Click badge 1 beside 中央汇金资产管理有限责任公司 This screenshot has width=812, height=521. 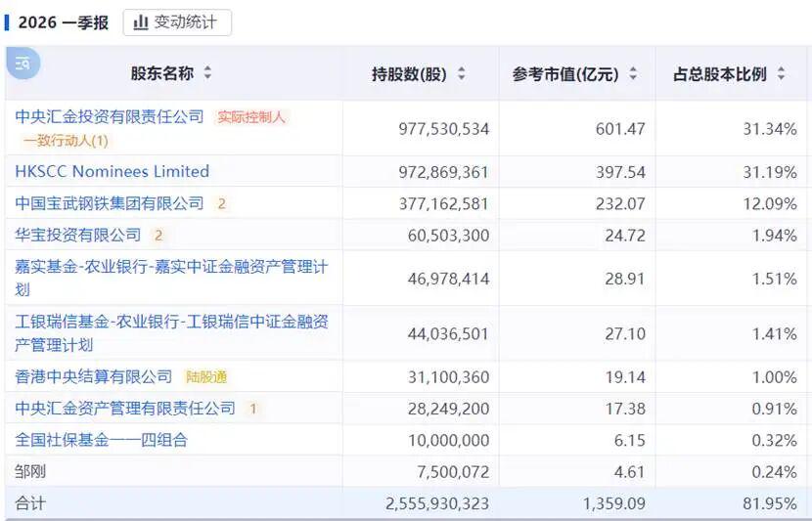253,409
